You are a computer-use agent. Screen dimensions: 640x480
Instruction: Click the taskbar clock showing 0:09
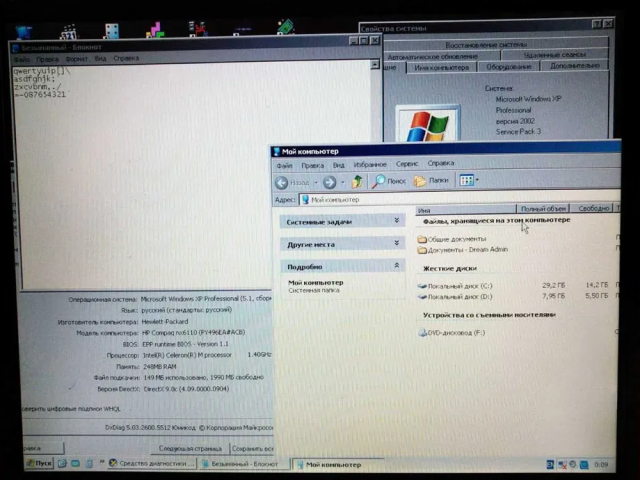(x=601, y=464)
